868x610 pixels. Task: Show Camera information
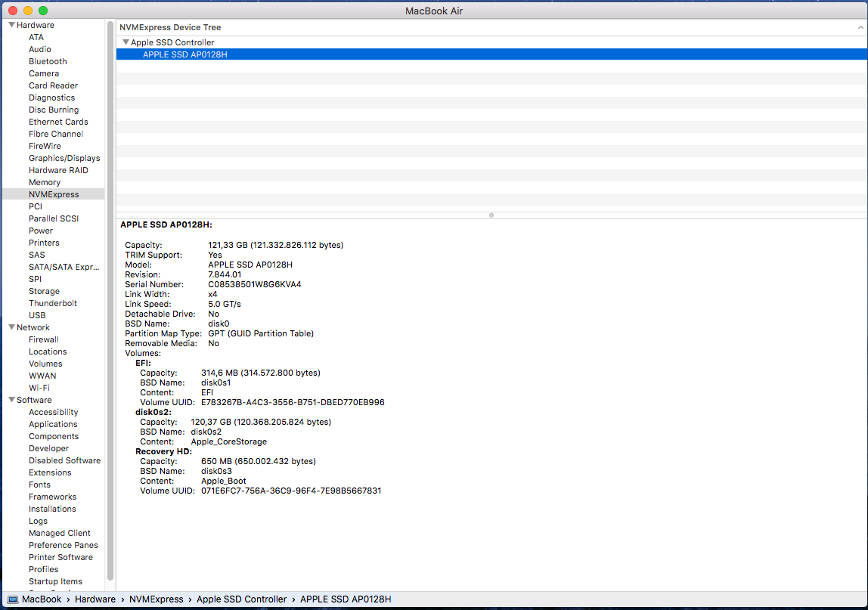(x=44, y=73)
